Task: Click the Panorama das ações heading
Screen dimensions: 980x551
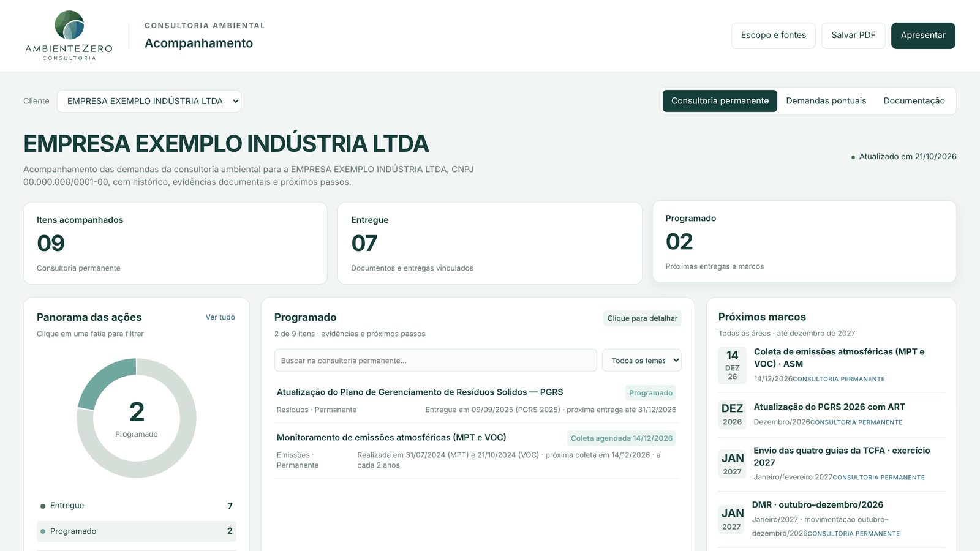Action: (x=89, y=317)
